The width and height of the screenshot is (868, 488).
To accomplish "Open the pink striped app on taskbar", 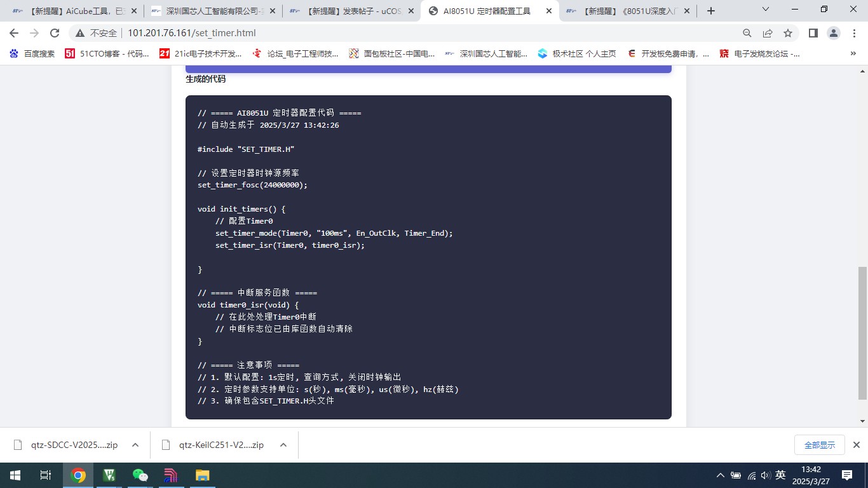I will [171, 475].
